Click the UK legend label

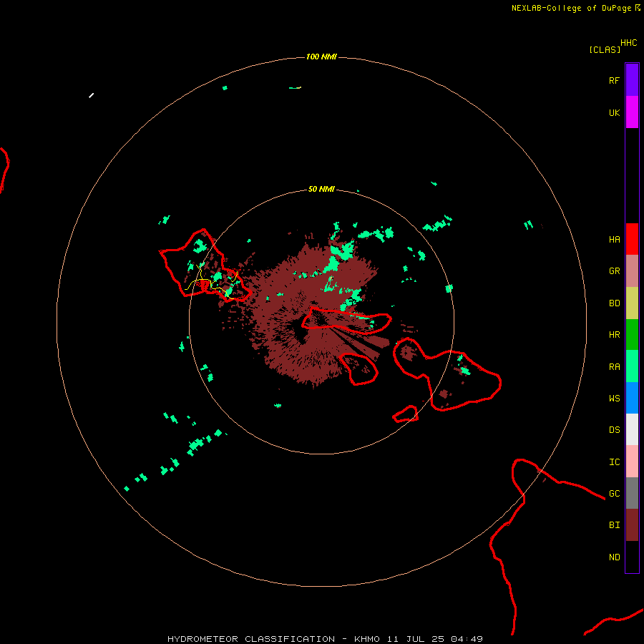(x=614, y=112)
